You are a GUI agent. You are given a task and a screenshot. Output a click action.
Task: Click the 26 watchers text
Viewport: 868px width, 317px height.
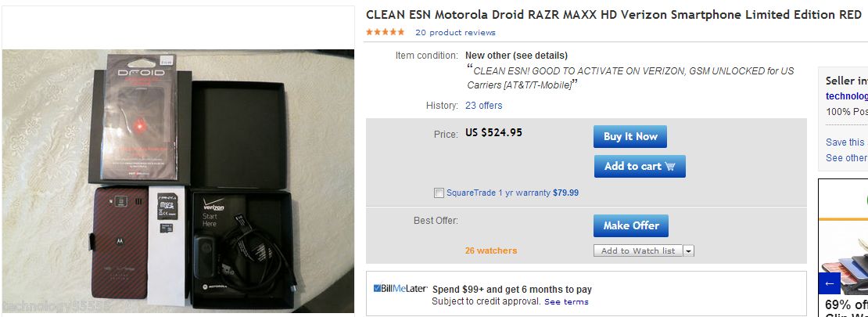pos(490,250)
